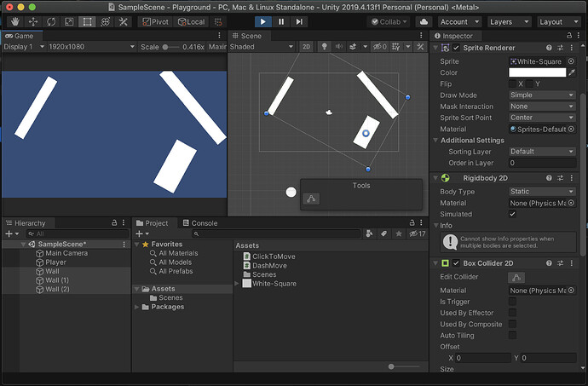Uncheck the Simulated checkbox
Image resolution: width=588 pixels, height=386 pixels.
point(512,214)
